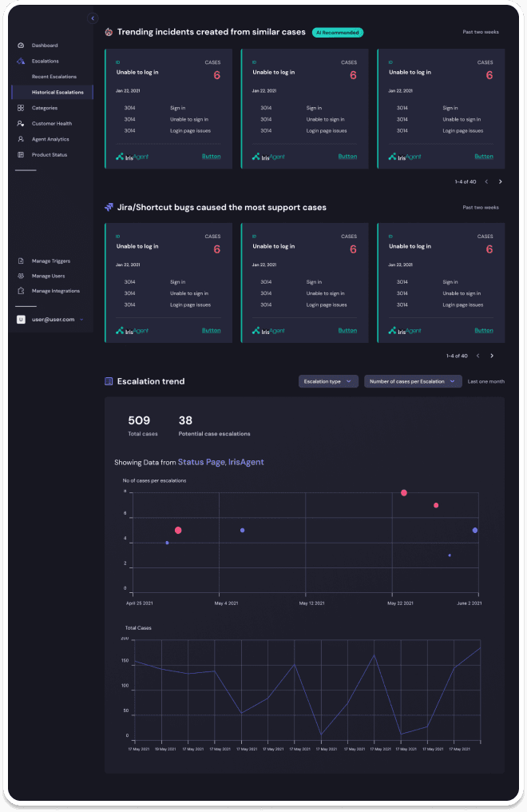The image size is (527, 812).
Task: Click Button link in first Jira card
Action: pos(211,330)
